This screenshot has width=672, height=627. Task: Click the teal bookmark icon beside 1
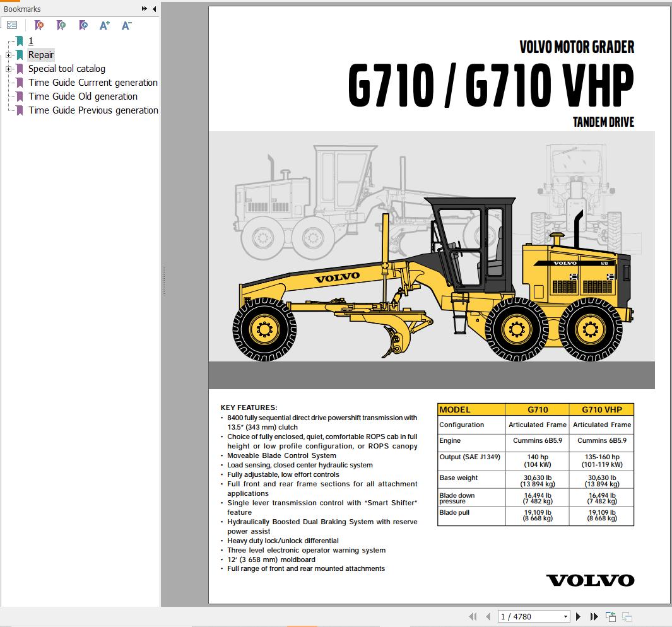(x=20, y=41)
